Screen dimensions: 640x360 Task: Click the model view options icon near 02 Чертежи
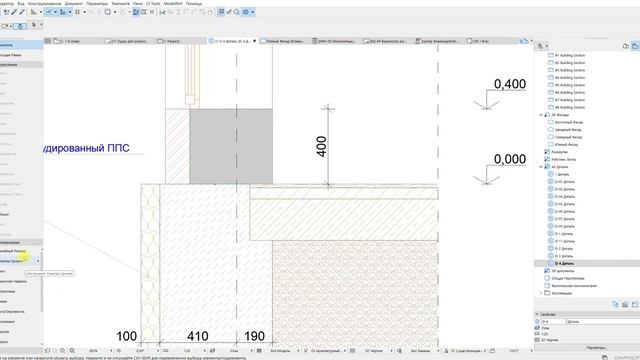353,351
